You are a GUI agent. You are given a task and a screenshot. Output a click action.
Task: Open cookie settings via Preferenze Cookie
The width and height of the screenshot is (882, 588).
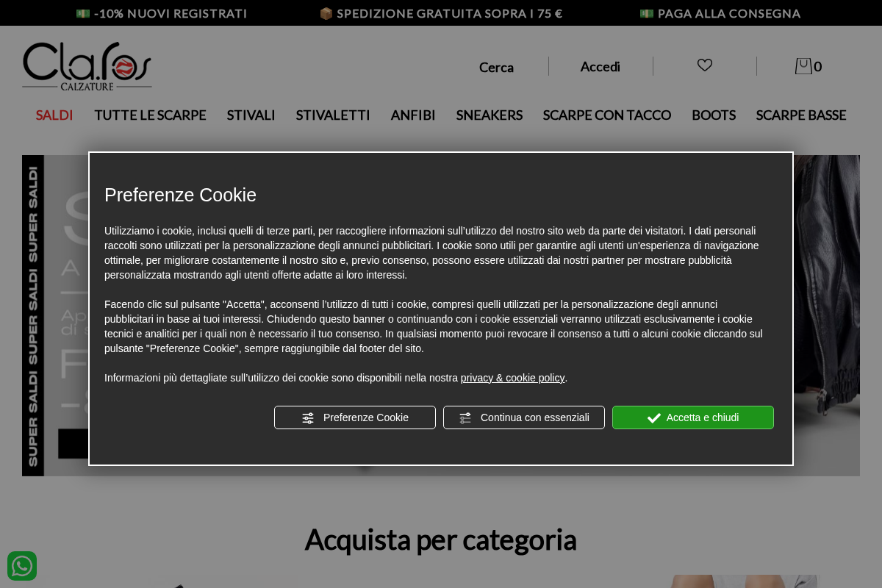(355, 417)
